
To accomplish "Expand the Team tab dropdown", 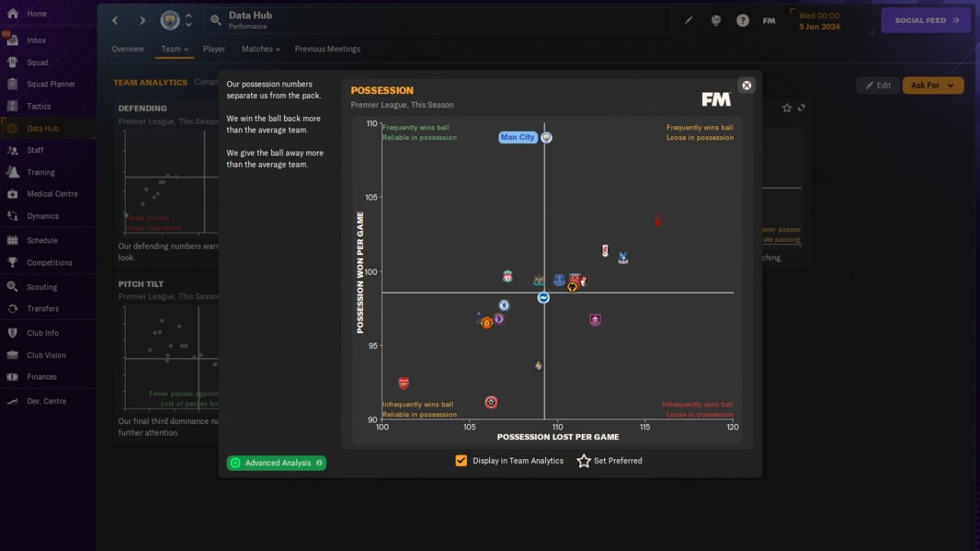I will [x=175, y=49].
